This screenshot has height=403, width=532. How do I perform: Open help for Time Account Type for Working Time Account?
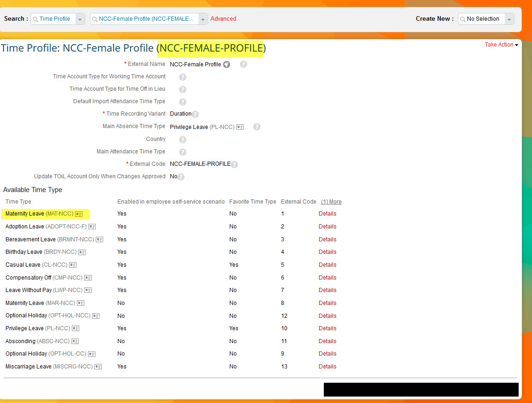point(182,77)
